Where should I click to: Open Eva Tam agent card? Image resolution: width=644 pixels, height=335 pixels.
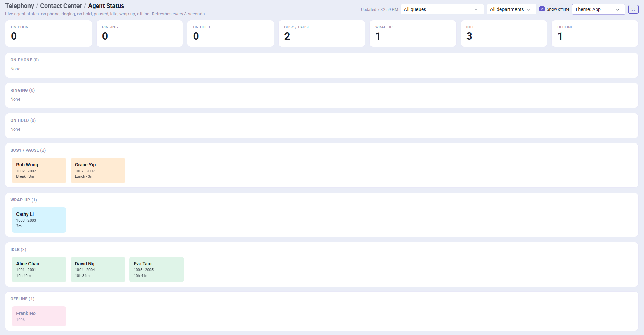(157, 269)
